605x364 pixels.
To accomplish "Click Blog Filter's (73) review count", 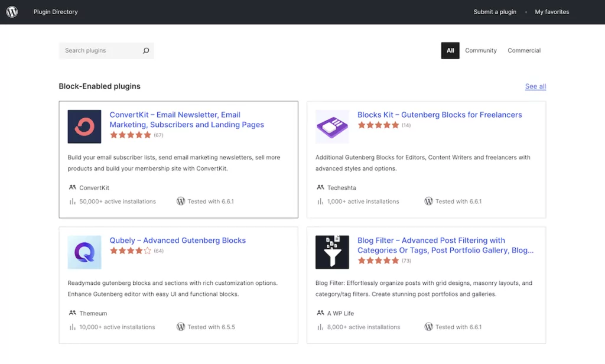I will (406, 261).
